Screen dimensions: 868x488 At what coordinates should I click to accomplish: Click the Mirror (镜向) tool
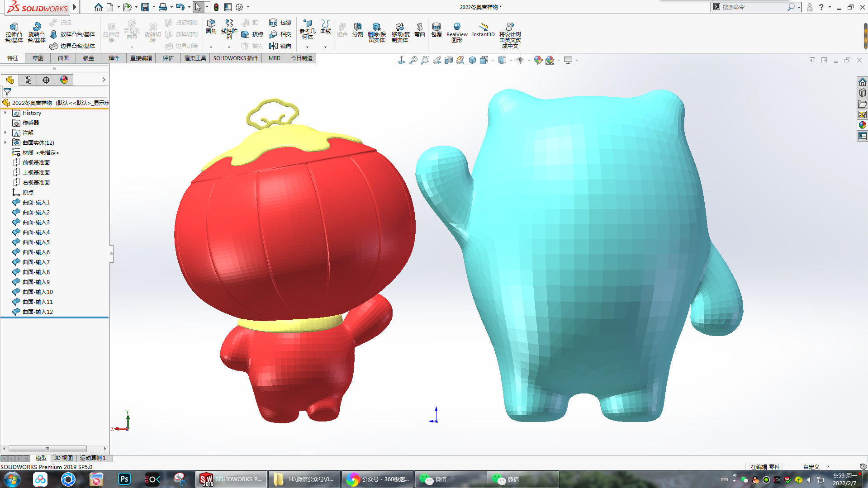pyautogui.click(x=280, y=46)
